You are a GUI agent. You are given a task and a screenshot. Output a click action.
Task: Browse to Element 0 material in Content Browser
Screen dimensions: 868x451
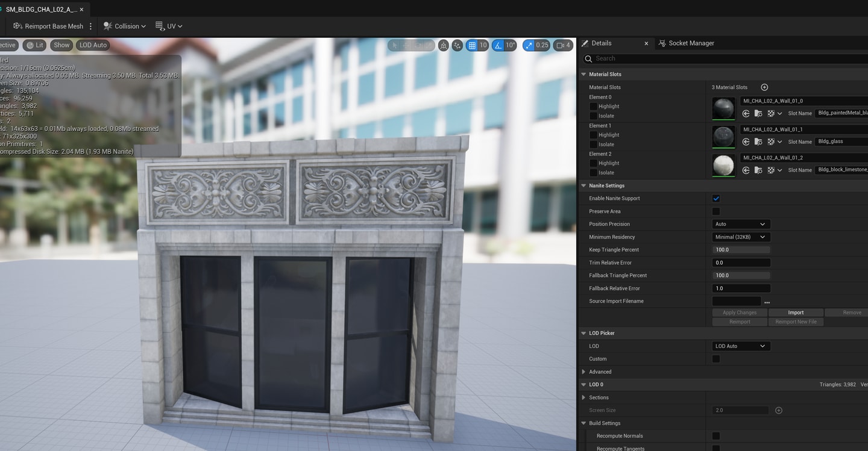coord(758,113)
